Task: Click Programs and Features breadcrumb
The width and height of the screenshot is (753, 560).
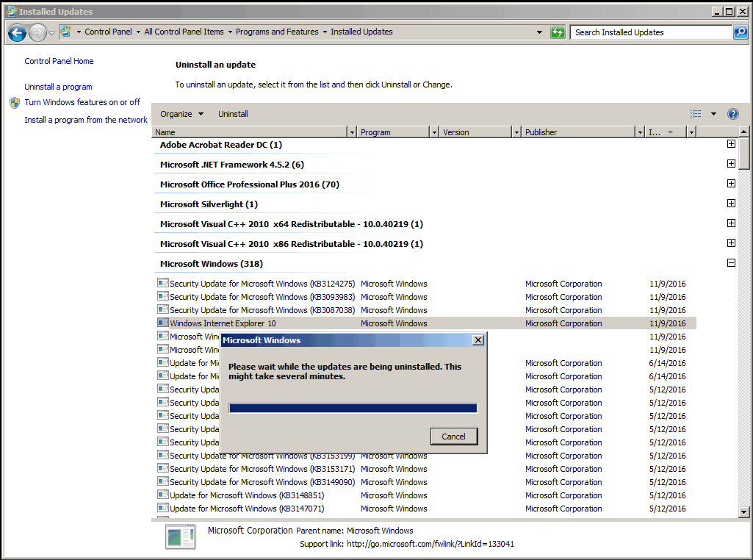Action: (x=277, y=32)
